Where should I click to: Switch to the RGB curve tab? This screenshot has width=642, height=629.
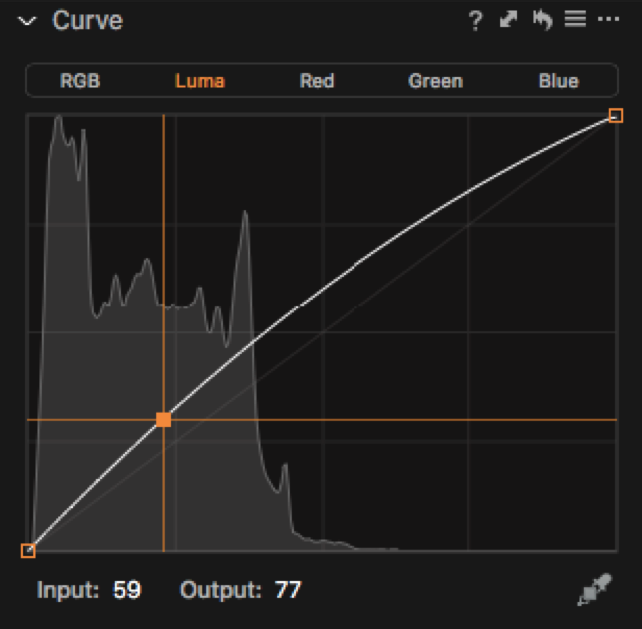(80, 81)
